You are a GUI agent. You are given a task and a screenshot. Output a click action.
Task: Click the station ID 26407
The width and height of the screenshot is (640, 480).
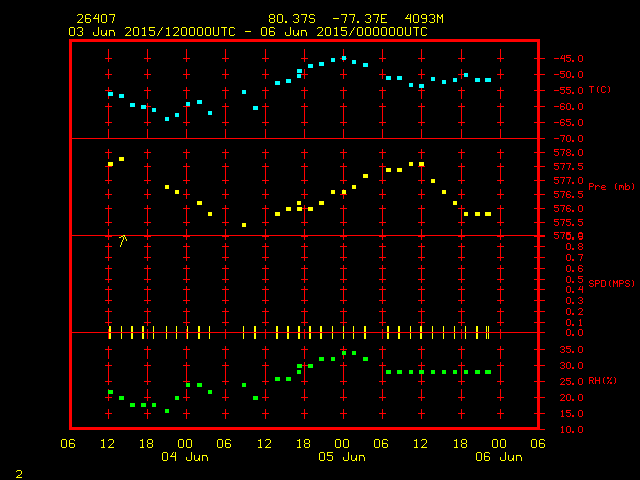pos(96,19)
